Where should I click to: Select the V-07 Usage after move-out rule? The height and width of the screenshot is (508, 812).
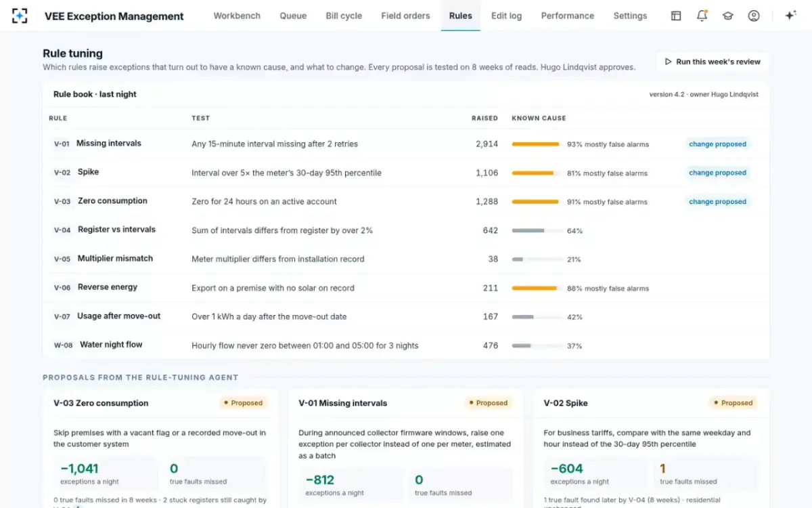pyautogui.click(x=406, y=316)
